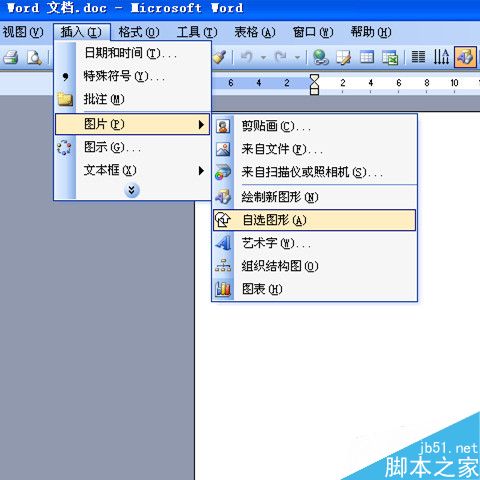
Task: Toggle the highlighted Drawing toolbar icon
Action: point(465,57)
